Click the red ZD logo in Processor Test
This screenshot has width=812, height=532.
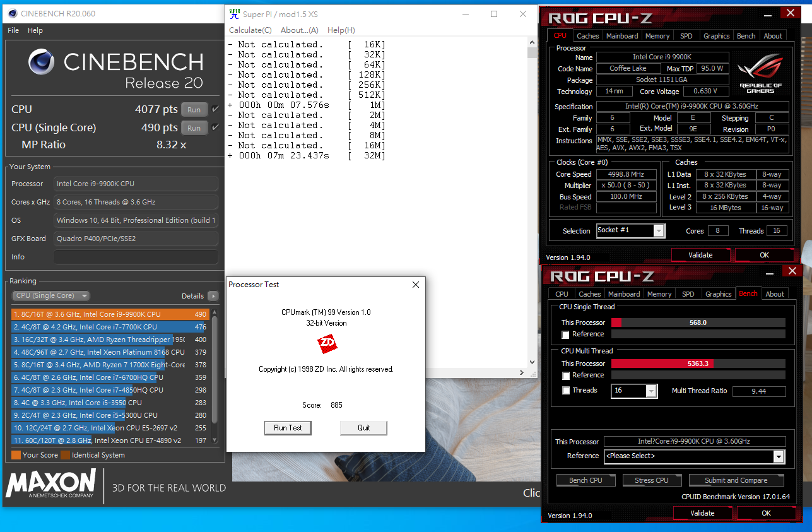[x=327, y=344]
